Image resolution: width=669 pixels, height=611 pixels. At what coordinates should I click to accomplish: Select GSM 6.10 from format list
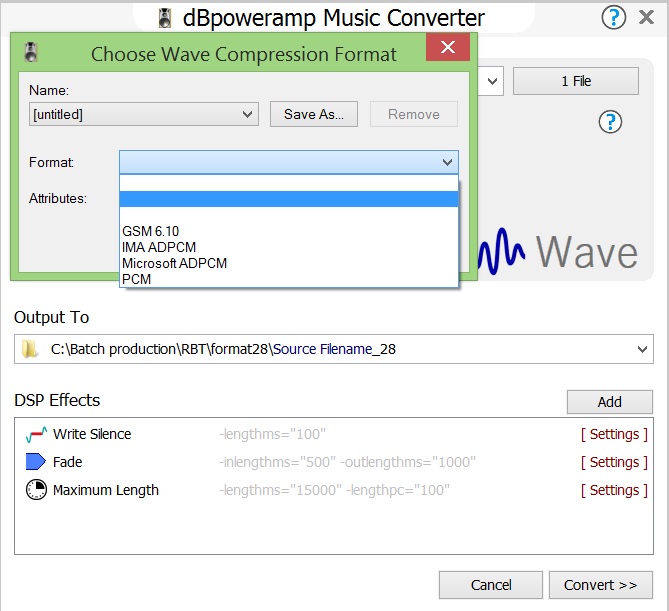[150, 231]
